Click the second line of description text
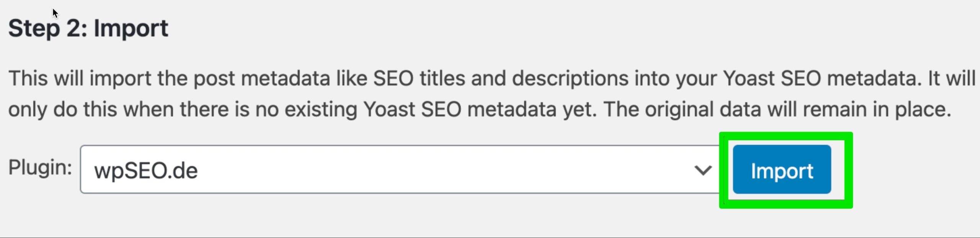980x238 pixels. click(x=479, y=109)
